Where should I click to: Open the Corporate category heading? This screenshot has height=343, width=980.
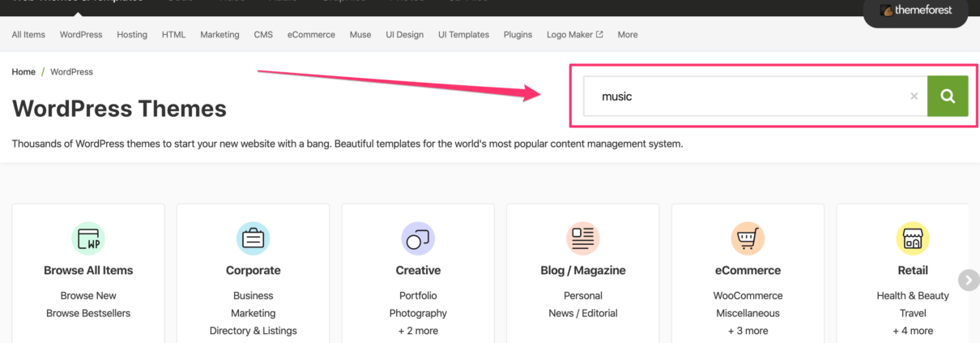pyautogui.click(x=254, y=270)
